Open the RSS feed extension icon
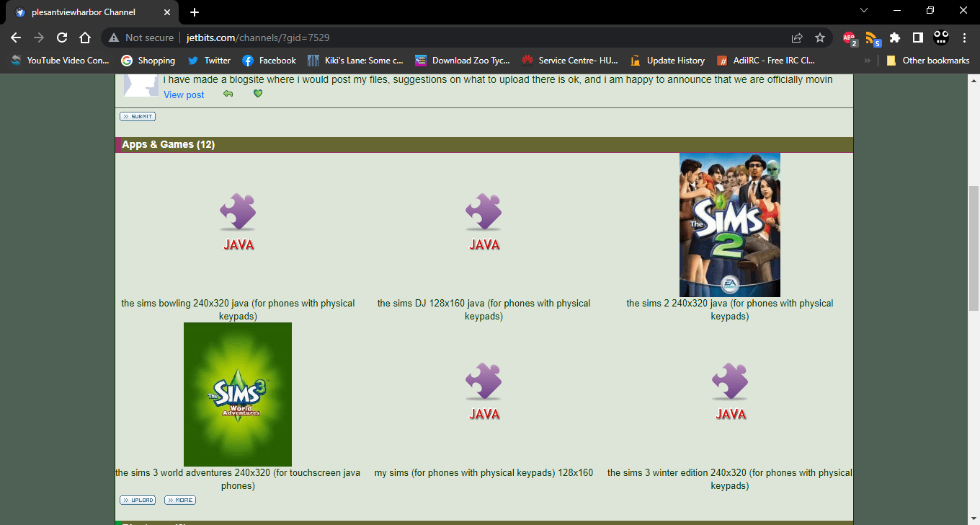 tap(873, 38)
